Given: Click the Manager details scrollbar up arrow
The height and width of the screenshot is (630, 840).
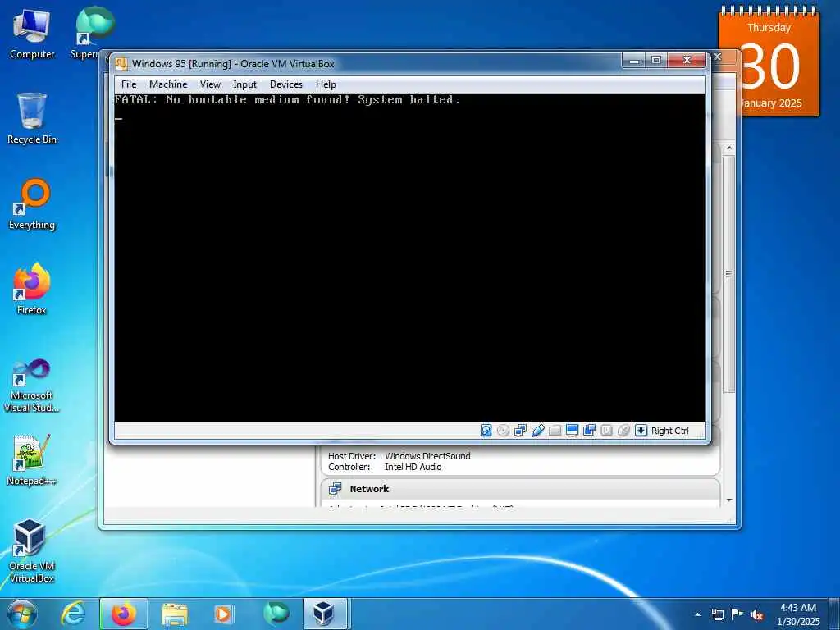Looking at the screenshot, I should coord(728,148).
